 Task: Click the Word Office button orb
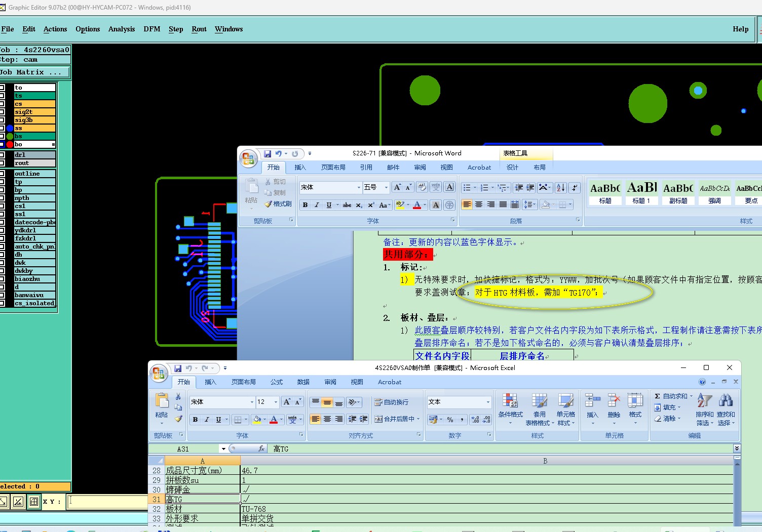(x=248, y=159)
